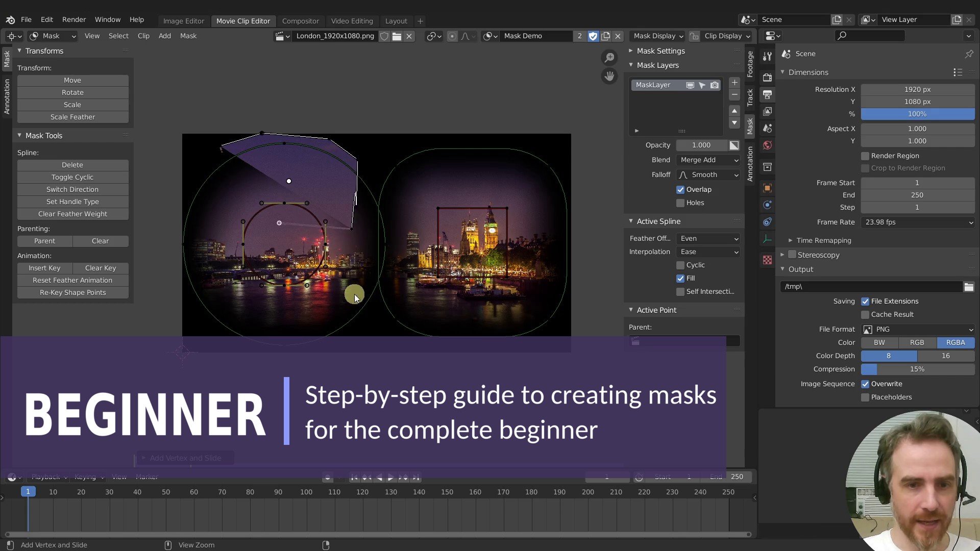Viewport: 980px width, 551px height.
Task: Switch to the Compositor workspace tab
Action: pyautogui.click(x=300, y=21)
